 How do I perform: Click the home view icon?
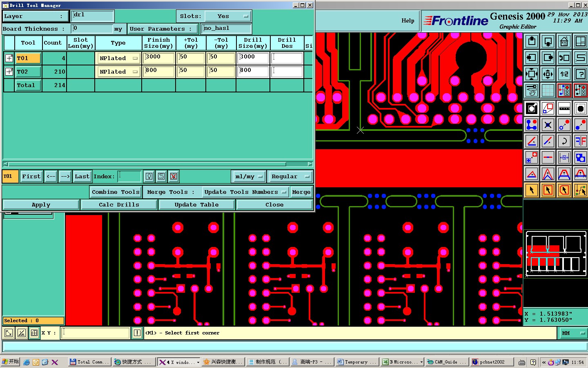564,41
